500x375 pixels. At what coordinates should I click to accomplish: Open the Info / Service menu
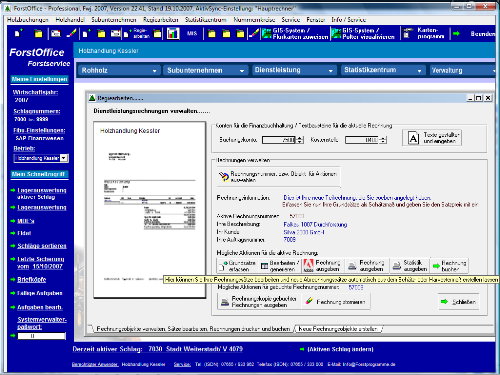tap(348, 20)
